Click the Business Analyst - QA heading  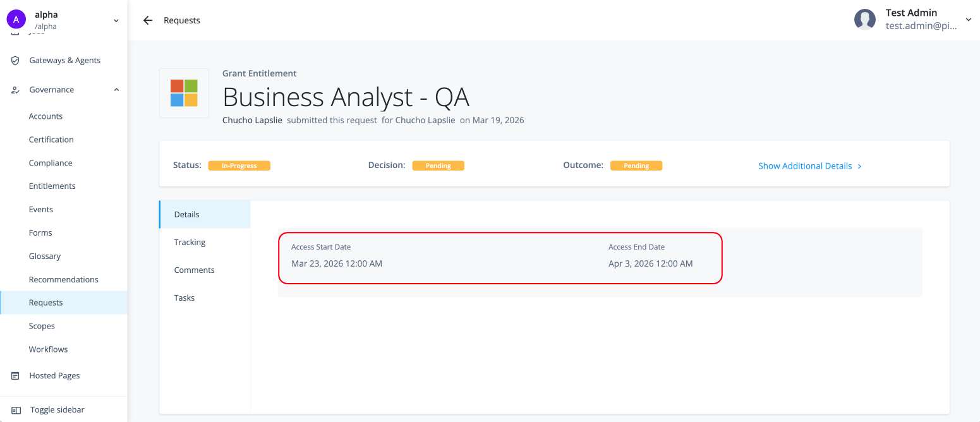346,97
